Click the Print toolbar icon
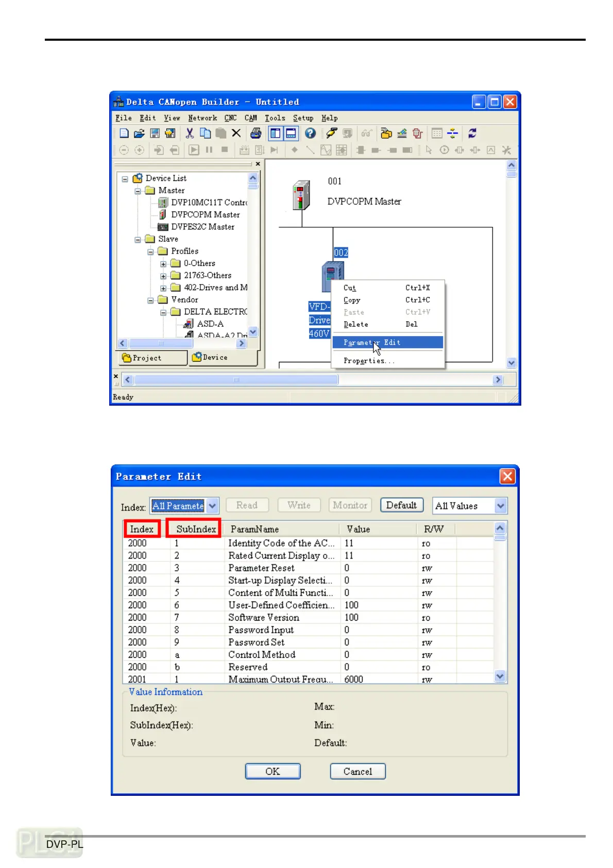Image resolution: width=613 pixels, height=868 pixels. (256, 133)
